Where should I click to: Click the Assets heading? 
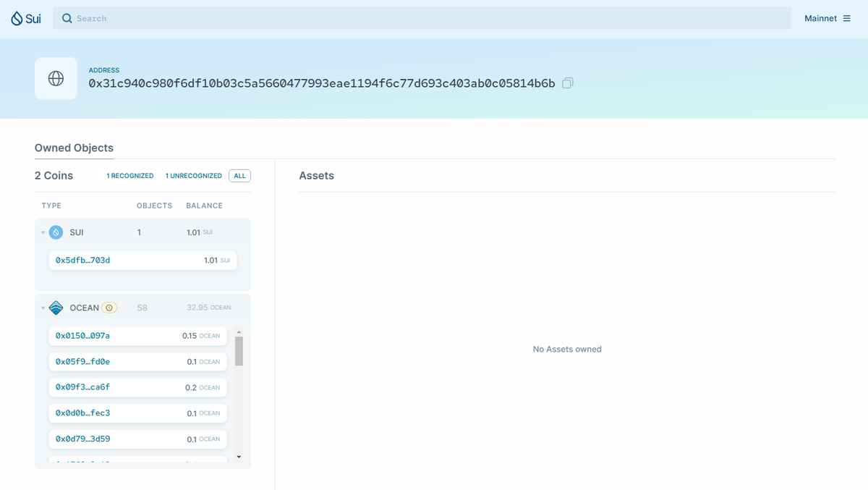[317, 176]
